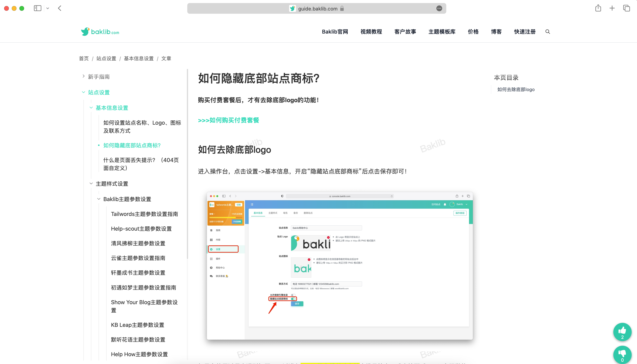The height and width of the screenshot is (364, 637).
Task: Jump to 如何去除底部logo in page contents
Action: click(x=516, y=90)
